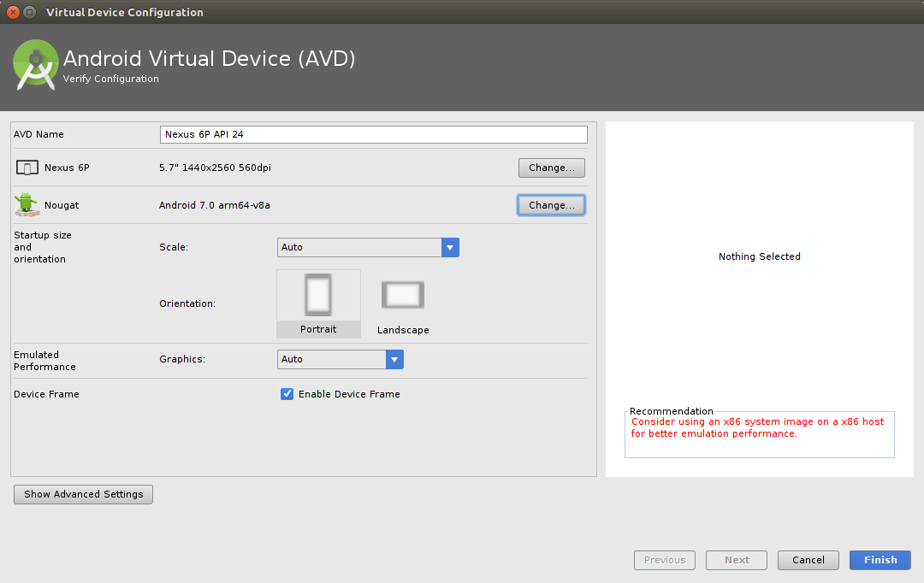Toggle the Enable Device Frame checkbox
Viewport: 924px width, 583px height.
coord(287,394)
